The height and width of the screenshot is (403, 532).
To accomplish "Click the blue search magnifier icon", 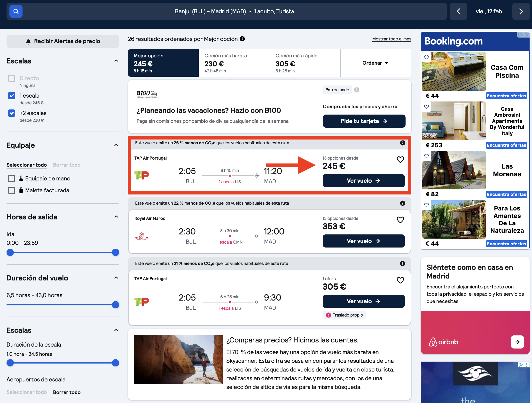I will point(16,11).
